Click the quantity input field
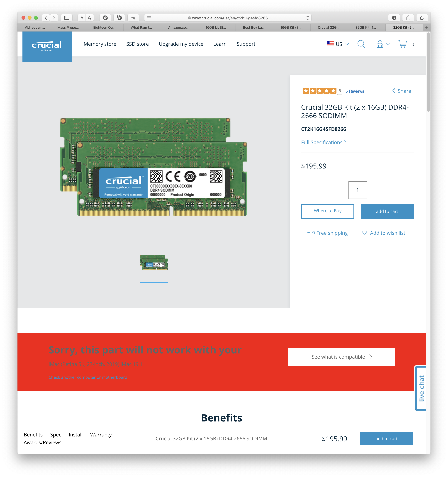448x477 pixels. point(358,190)
